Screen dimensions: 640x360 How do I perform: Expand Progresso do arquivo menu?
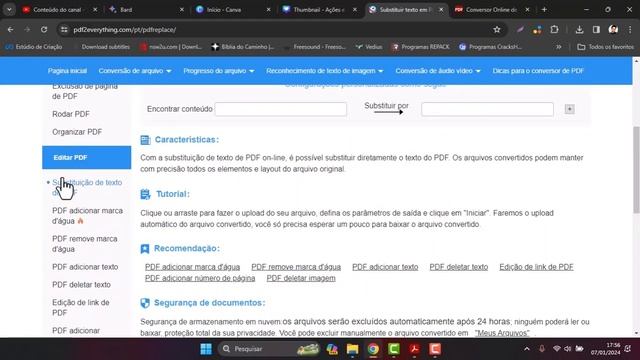[219, 71]
